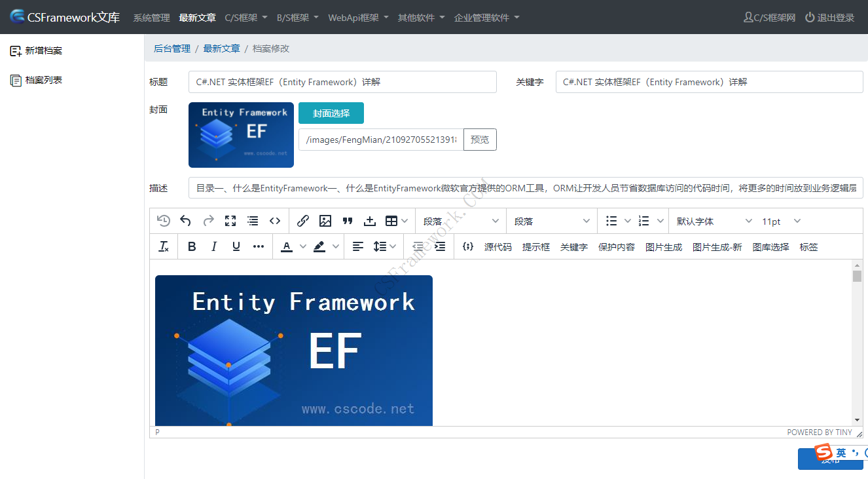Toggle fullscreen editor mode
868x479 pixels.
[x=230, y=221]
